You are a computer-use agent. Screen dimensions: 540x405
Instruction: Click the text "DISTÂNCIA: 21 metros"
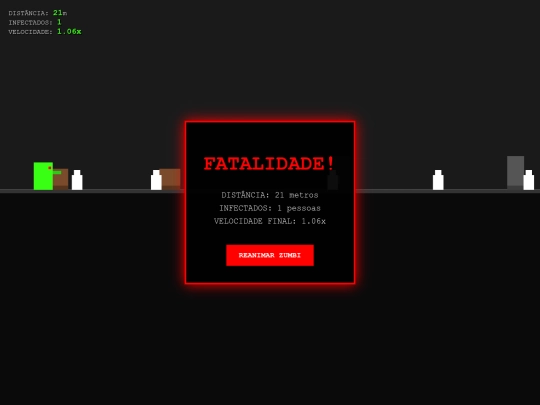click(270, 195)
